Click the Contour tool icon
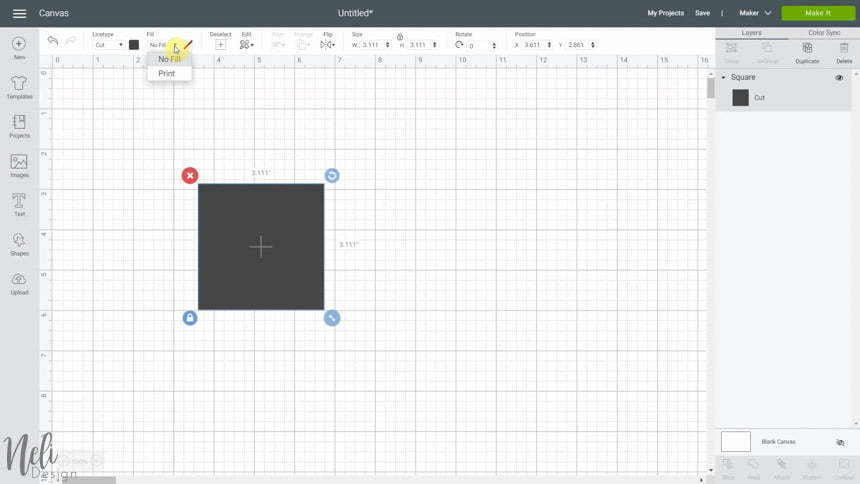 pos(844,464)
